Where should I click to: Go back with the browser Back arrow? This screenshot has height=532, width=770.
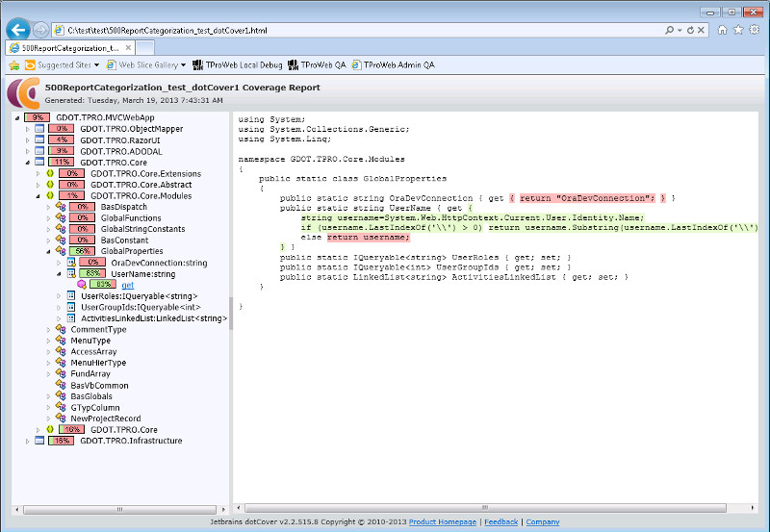coord(18,30)
